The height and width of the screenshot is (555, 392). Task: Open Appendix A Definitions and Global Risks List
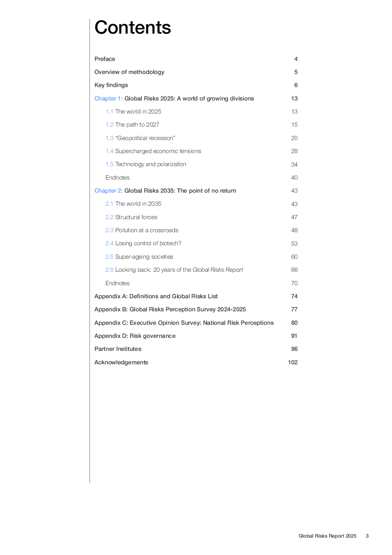[156, 296]
